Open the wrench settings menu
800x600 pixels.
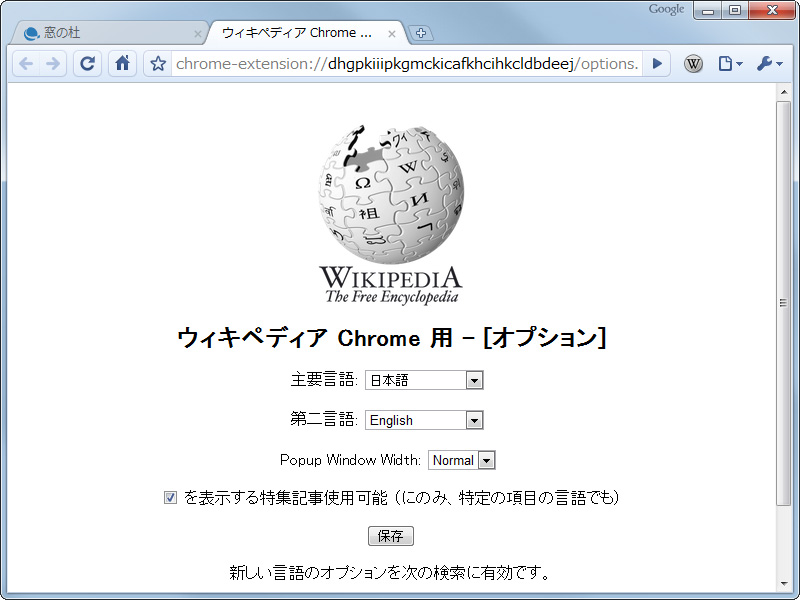(769, 64)
